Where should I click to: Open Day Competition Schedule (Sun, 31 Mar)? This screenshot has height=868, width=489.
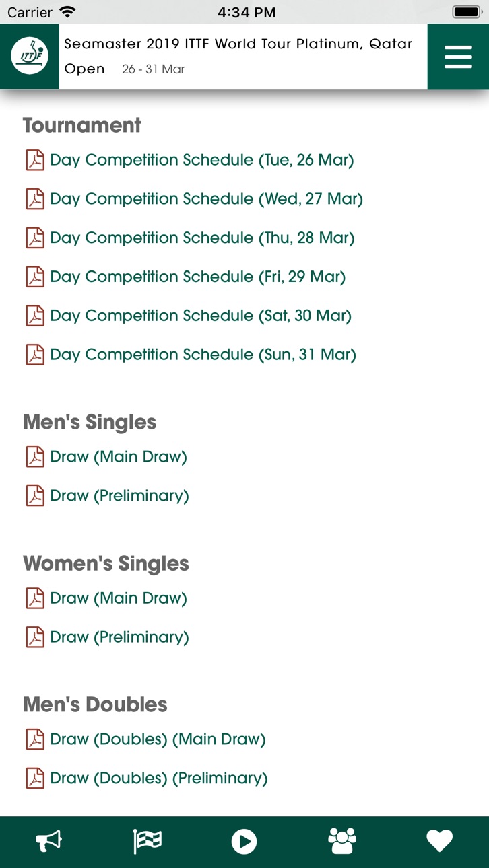(203, 355)
